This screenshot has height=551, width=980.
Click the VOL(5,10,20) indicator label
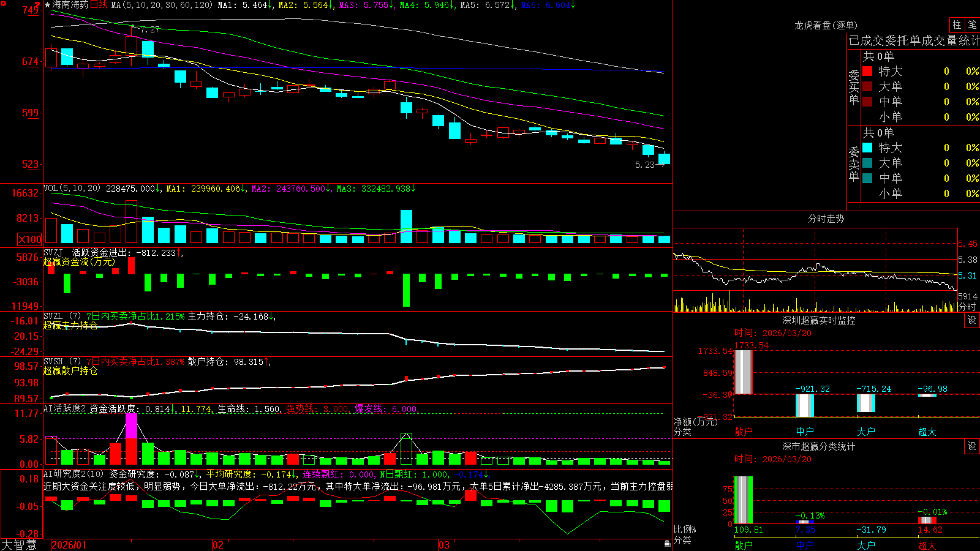(x=72, y=189)
